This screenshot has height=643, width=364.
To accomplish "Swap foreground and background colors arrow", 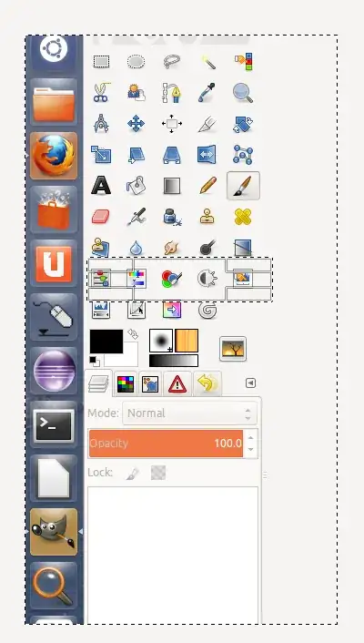I will [x=133, y=334].
